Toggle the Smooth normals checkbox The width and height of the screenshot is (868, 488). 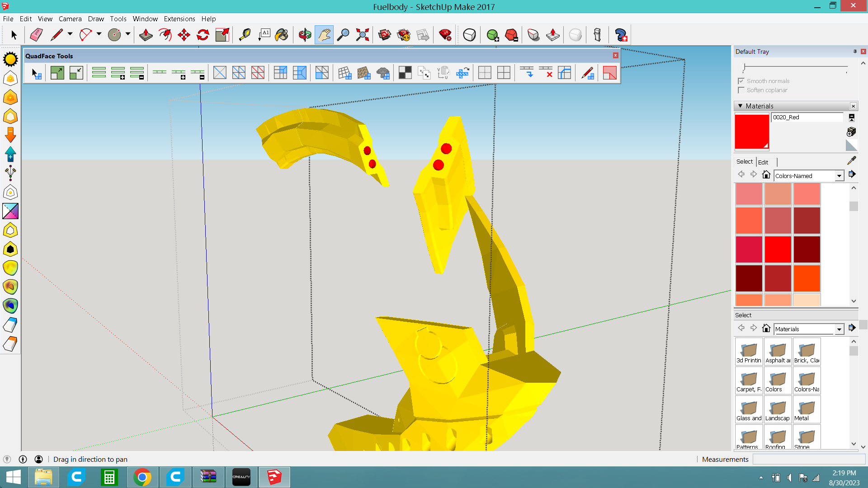(x=741, y=81)
